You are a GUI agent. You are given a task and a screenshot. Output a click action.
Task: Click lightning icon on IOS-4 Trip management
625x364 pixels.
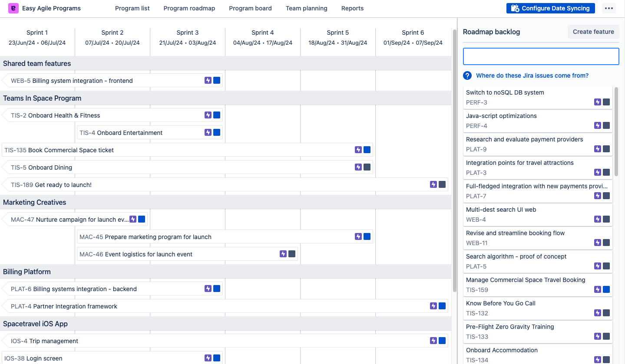(x=433, y=341)
